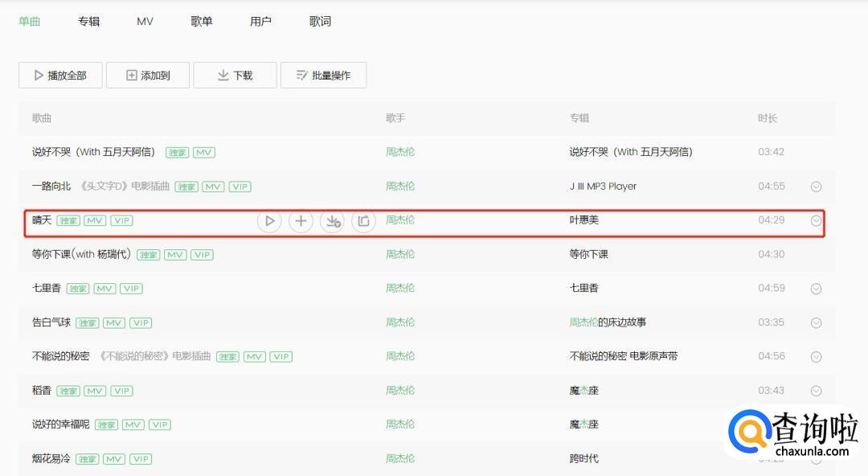This screenshot has width=868, height=476.
Task: Open album 叶惠美
Action: click(584, 220)
